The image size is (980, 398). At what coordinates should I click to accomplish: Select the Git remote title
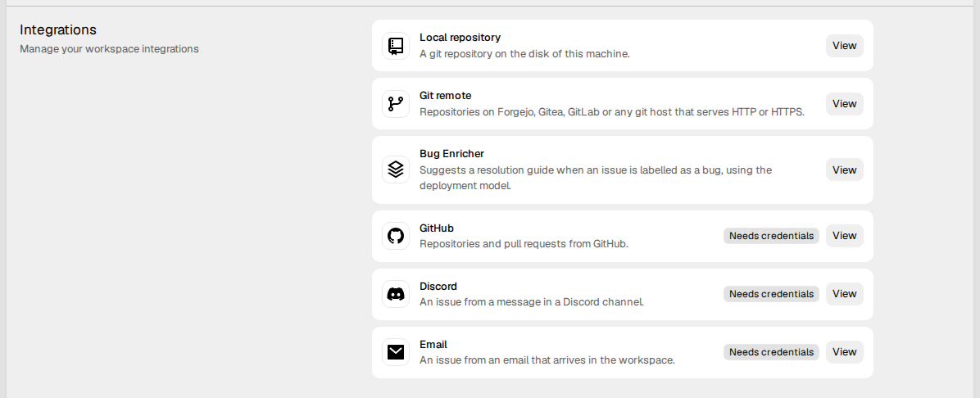(x=445, y=96)
